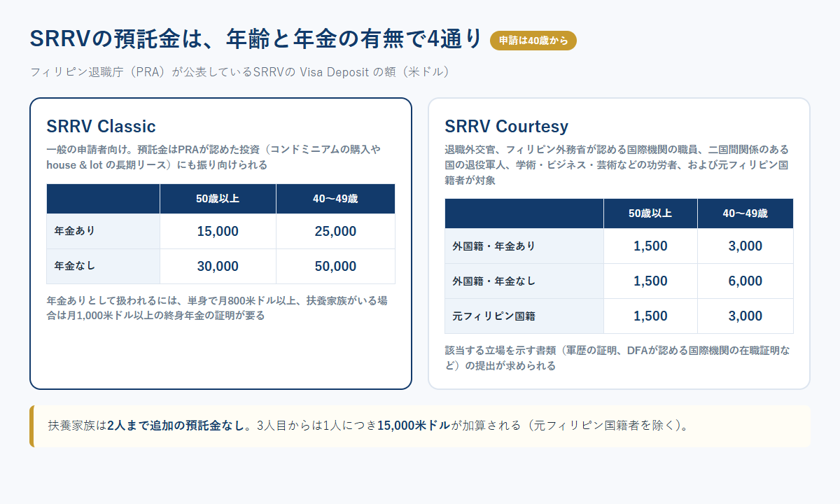Click the 30,000 value cell

[218, 266]
